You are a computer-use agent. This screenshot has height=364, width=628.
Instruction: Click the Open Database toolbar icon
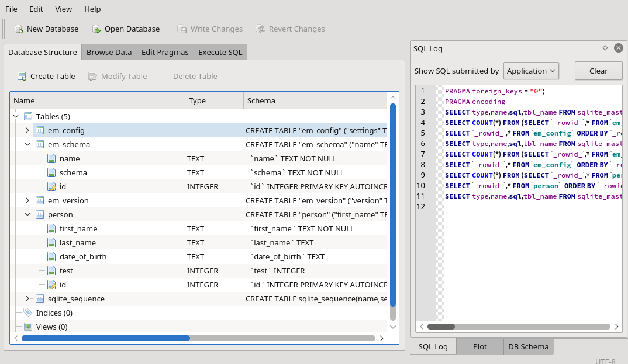click(x=96, y=29)
